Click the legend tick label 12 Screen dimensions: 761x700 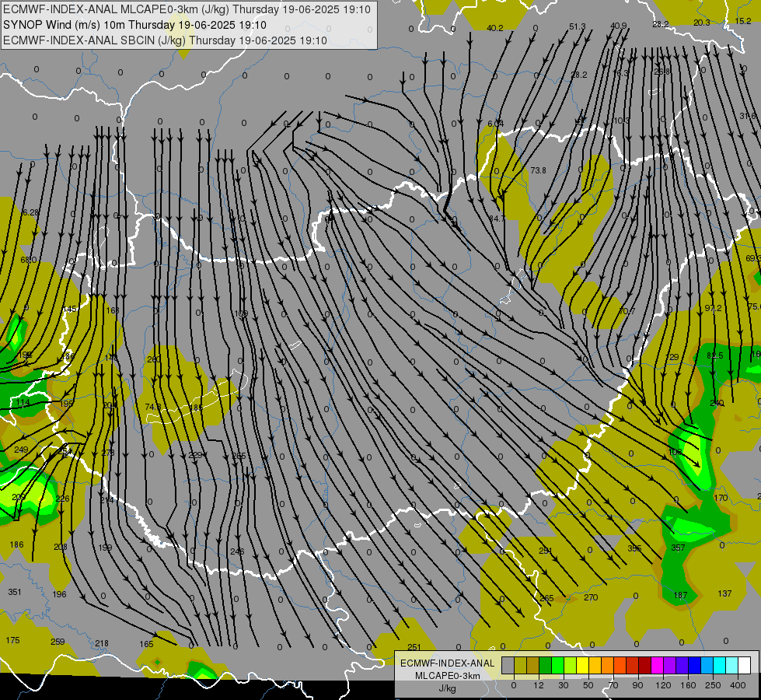538,685
